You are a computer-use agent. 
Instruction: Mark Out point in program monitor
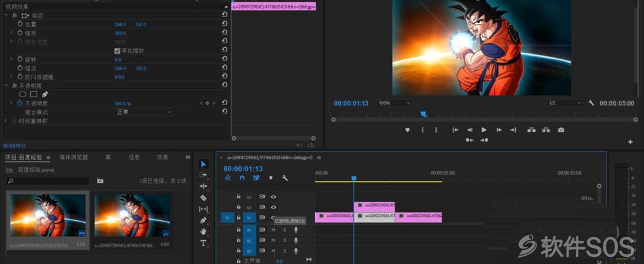tap(436, 129)
